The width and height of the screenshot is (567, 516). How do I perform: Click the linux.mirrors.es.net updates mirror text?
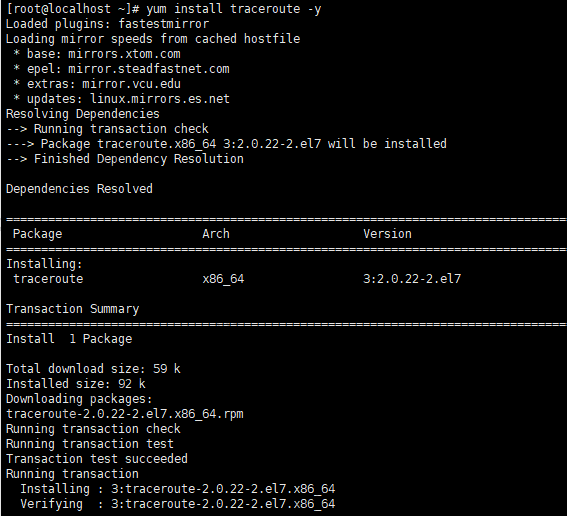pos(159,99)
